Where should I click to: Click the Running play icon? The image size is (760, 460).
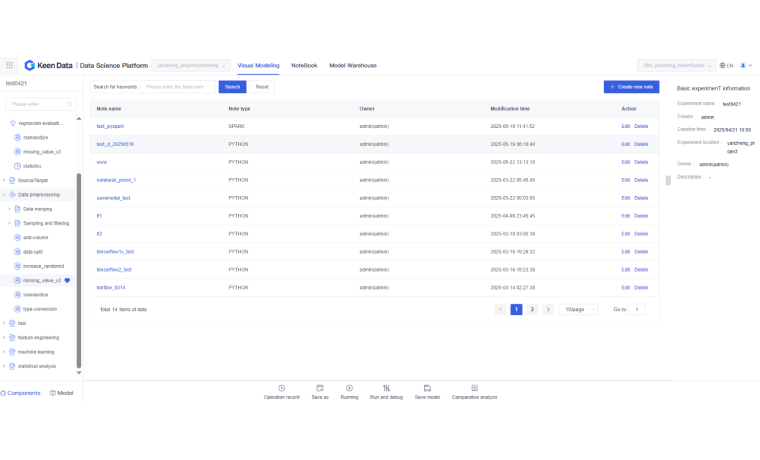tap(349, 387)
